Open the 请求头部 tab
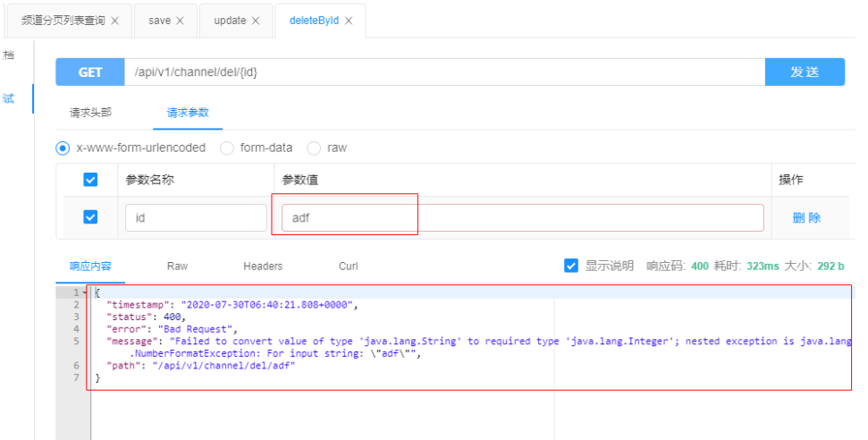The width and height of the screenshot is (868, 440). 91,113
